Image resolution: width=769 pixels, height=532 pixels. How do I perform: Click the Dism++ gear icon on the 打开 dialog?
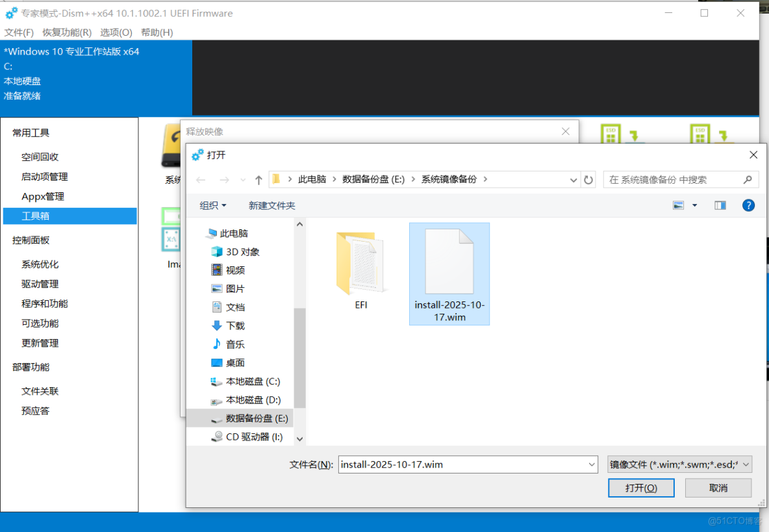tap(197, 155)
